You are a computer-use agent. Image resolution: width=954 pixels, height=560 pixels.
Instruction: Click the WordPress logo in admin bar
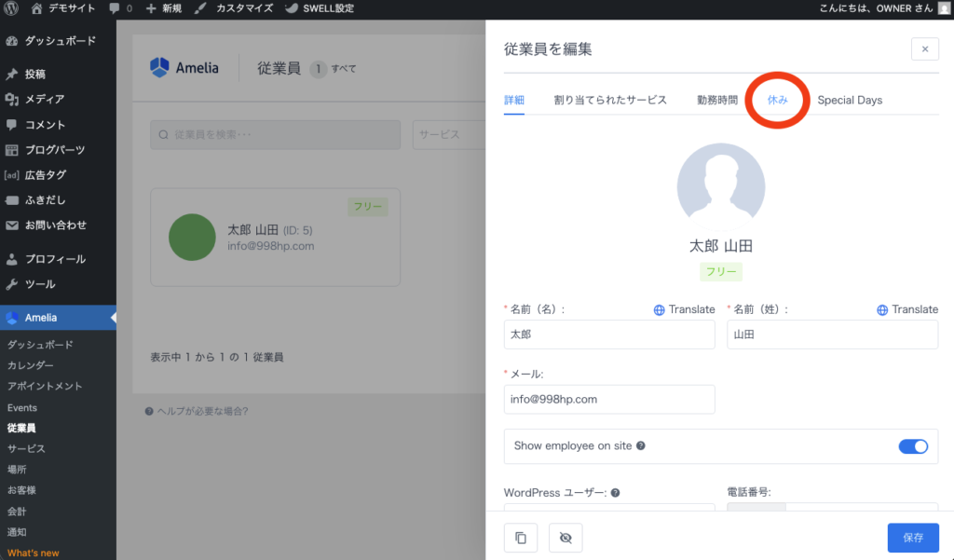click(x=12, y=8)
